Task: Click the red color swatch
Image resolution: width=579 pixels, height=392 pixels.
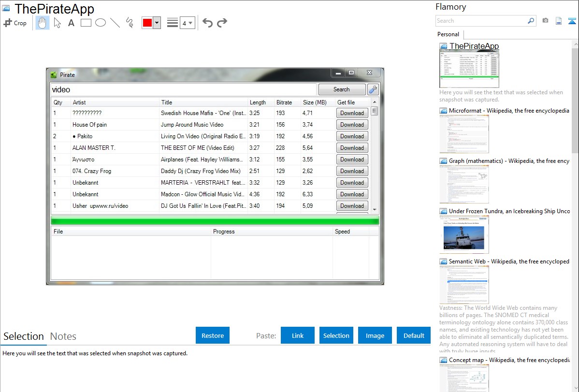Action: (147, 23)
